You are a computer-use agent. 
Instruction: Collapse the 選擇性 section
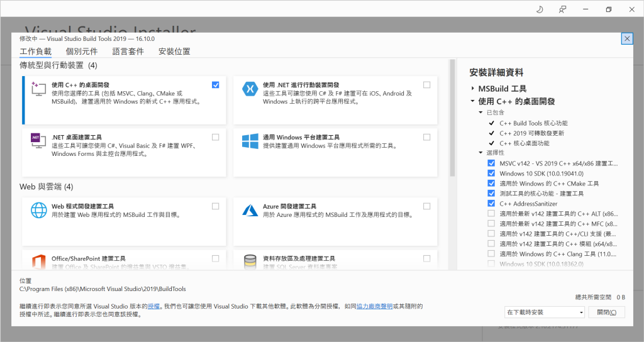tap(480, 153)
